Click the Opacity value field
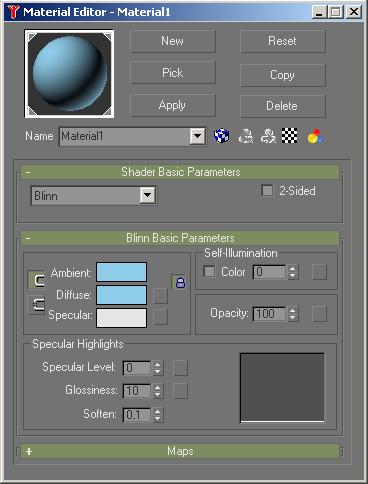The height and width of the screenshot is (484, 368). [269, 314]
